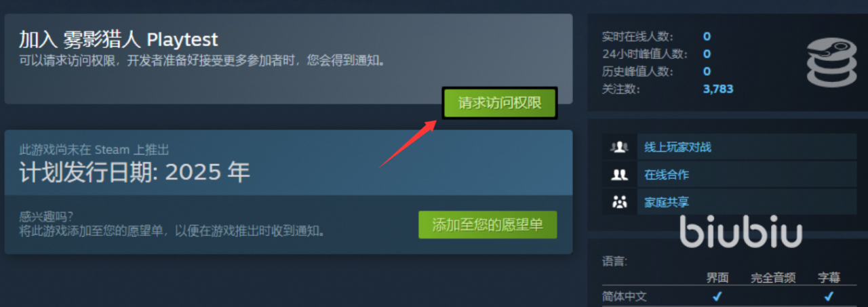
Task: Click the 字幕 checkmark for 简体中文
Action: tap(828, 296)
